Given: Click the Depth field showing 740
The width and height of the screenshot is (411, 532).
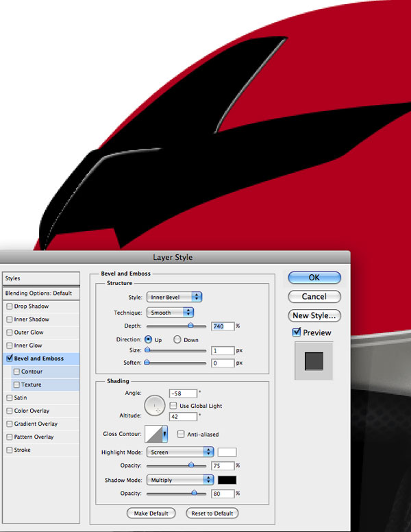Looking at the screenshot, I should pyautogui.click(x=223, y=326).
